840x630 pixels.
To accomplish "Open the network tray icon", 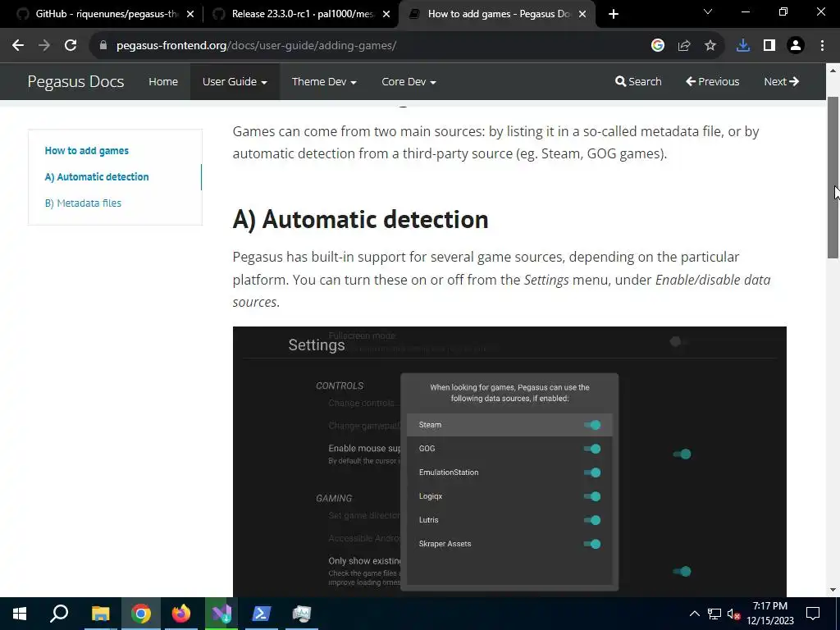I will click(x=714, y=614).
